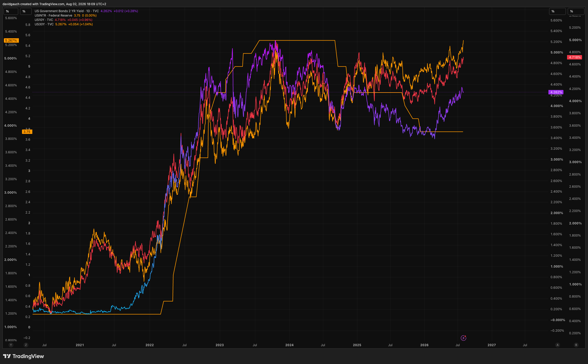Click the red 4.718% price label

coord(575,57)
